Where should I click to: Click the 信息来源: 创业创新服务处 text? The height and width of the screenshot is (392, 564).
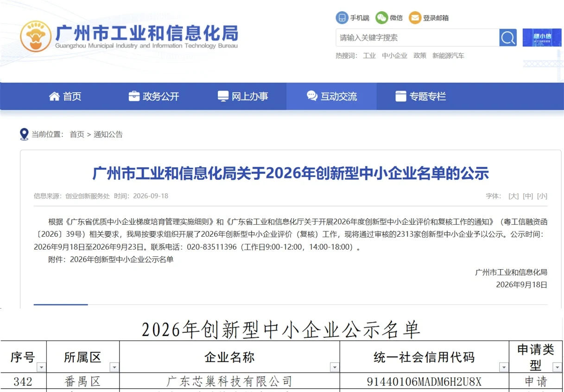(72, 196)
